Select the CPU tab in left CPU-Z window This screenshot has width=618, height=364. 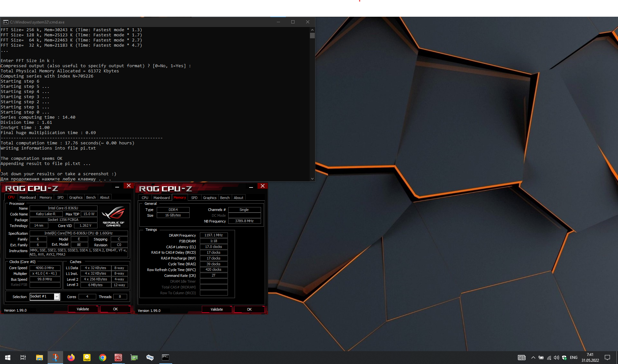[x=11, y=197]
